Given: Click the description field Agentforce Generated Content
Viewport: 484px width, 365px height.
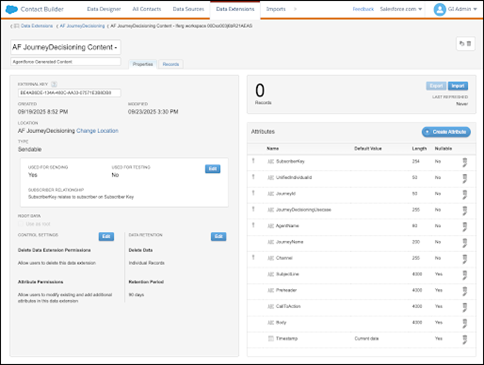Looking at the screenshot, I should pyautogui.click(x=66, y=62).
